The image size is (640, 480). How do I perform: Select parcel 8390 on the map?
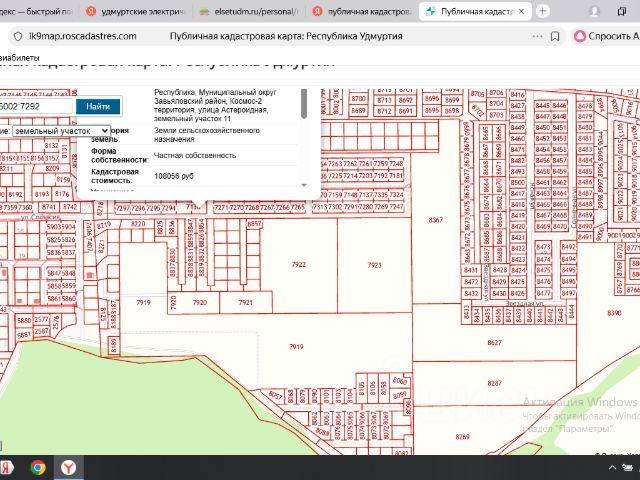click(614, 313)
